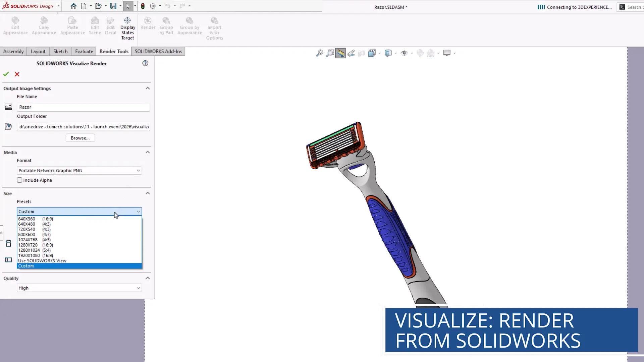Viewport: 644px width, 362px height.
Task: Collapse the Output Image Settings section
Action: coord(148,88)
